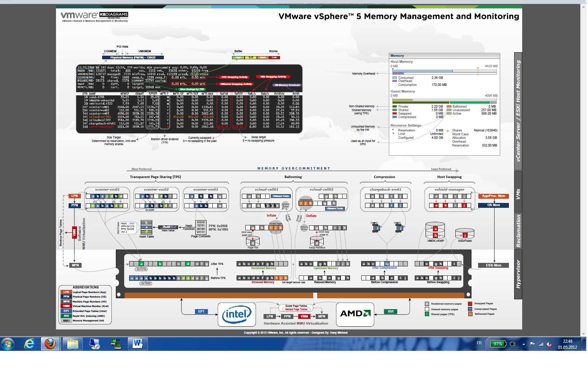Open Windows Explorer folder icon

[x=72, y=344]
